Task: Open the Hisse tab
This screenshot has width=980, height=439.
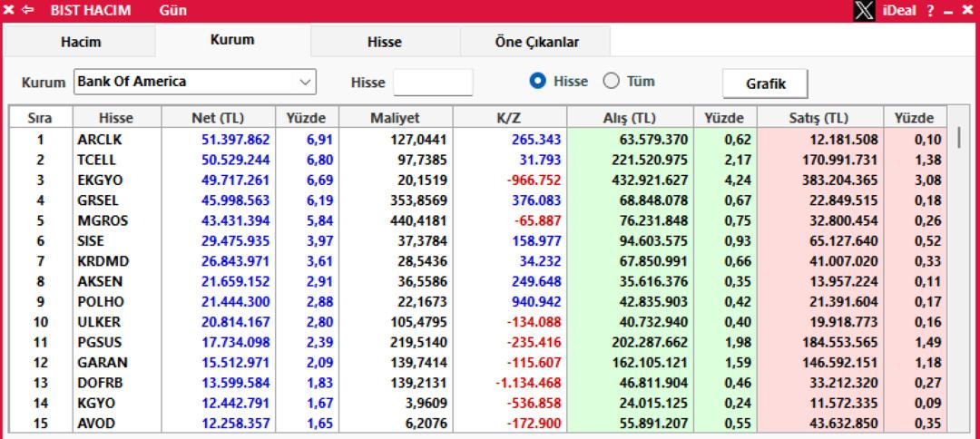Action: point(385,42)
